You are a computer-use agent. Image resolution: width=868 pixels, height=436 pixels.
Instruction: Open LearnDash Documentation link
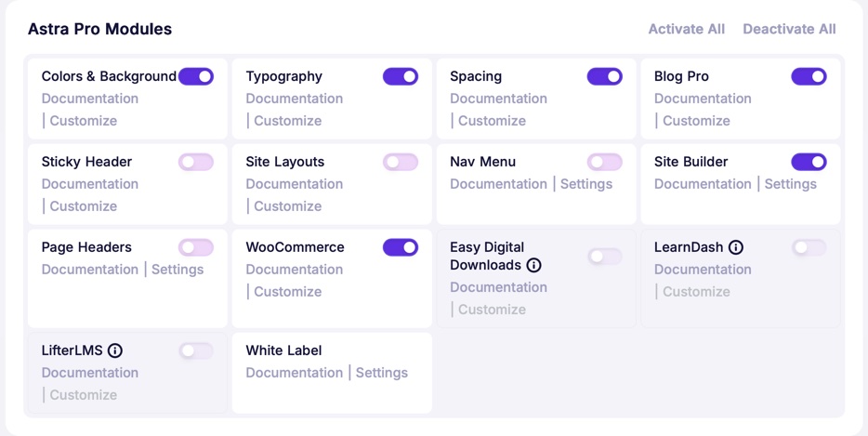[x=703, y=270]
